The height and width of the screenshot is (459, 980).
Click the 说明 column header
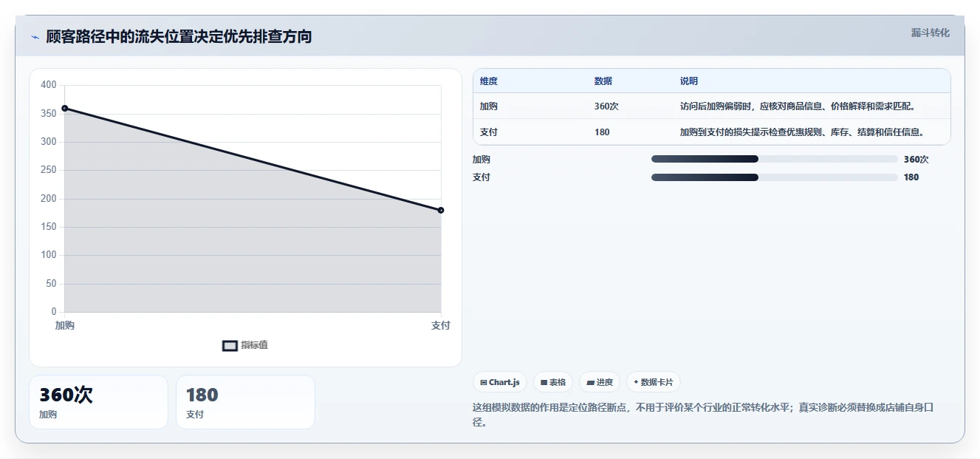[x=689, y=81]
